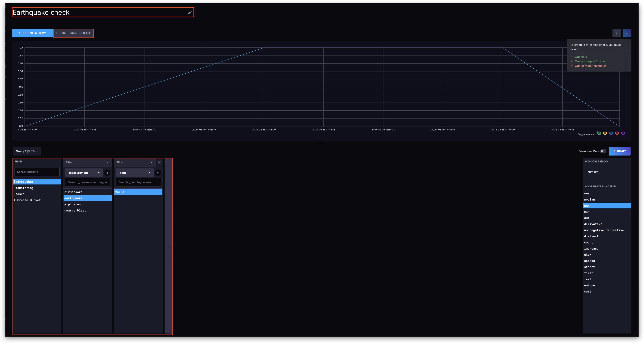
Task: Dismiss the check editor with X button
Action: [616, 33]
